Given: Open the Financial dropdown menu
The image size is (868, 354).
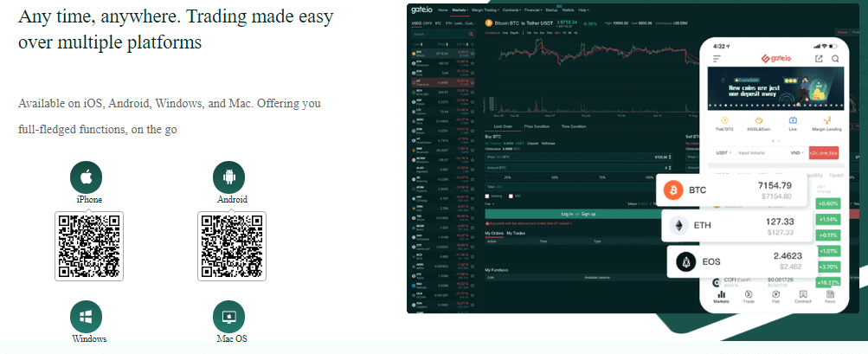Looking at the screenshot, I should coord(533,10).
